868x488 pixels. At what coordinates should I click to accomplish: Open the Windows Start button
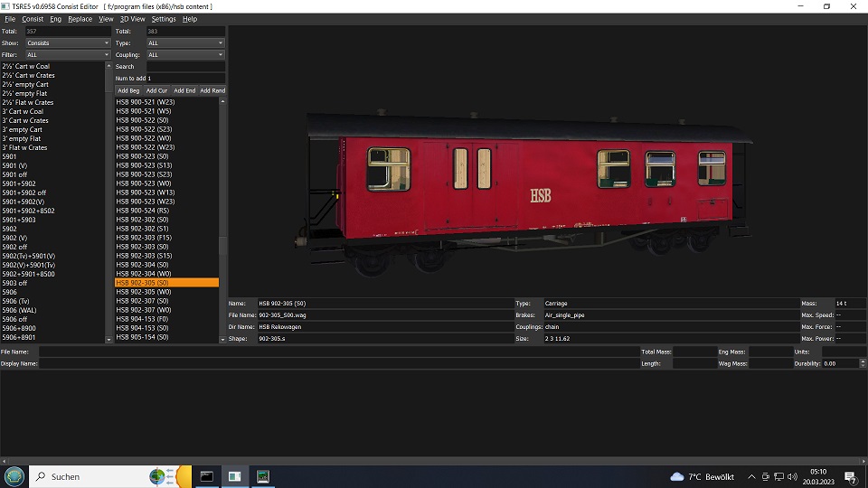click(x=14, y=476)
